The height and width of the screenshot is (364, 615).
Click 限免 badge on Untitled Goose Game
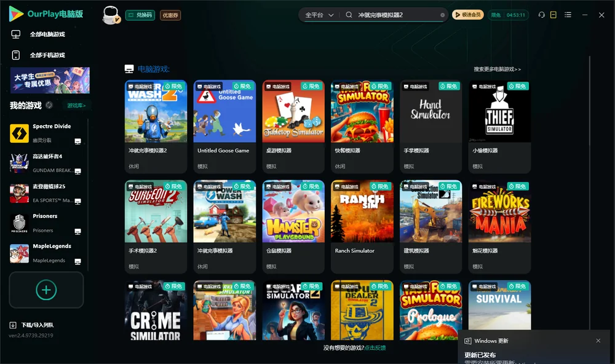point(242,86)
